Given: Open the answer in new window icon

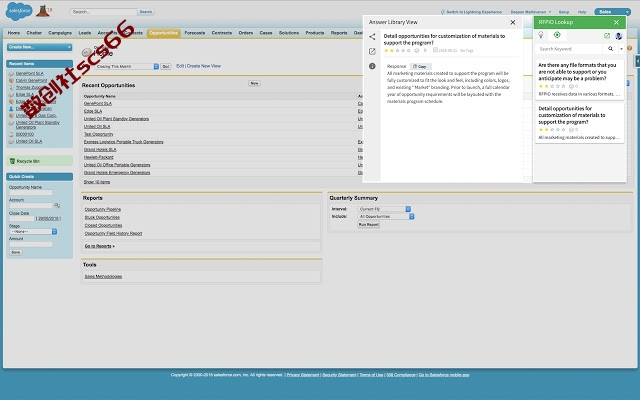Looking at the screenshot, I should coord(372,51).
